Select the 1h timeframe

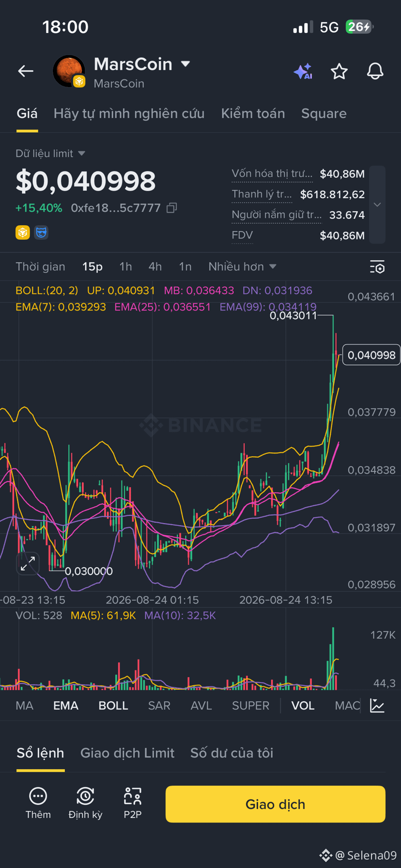pyautogui.click(x=125, y=266)
